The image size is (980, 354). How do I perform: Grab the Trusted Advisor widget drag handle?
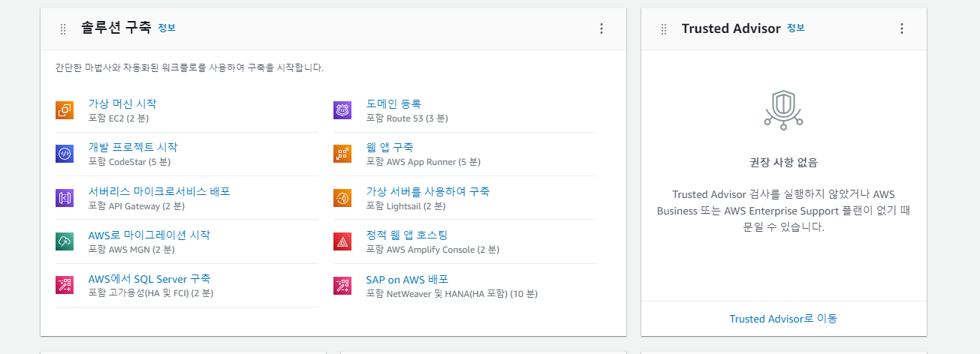point(664,28)
